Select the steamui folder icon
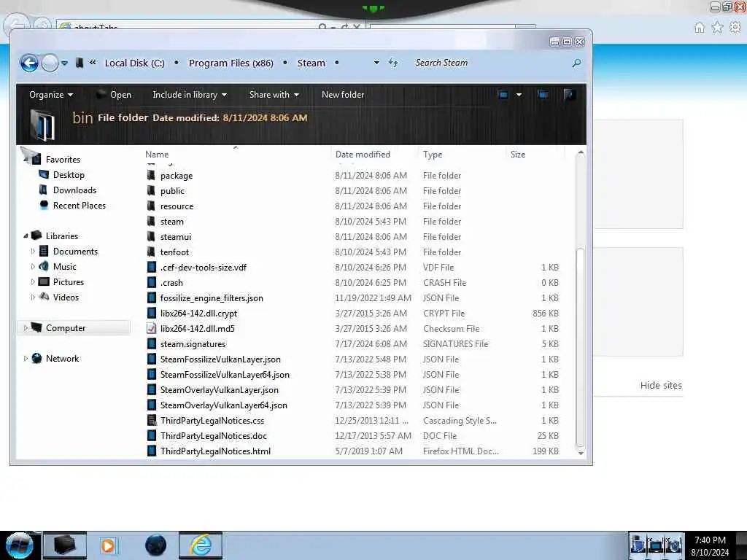The height and width of the screenshot is (560, 747). point(151,236)
